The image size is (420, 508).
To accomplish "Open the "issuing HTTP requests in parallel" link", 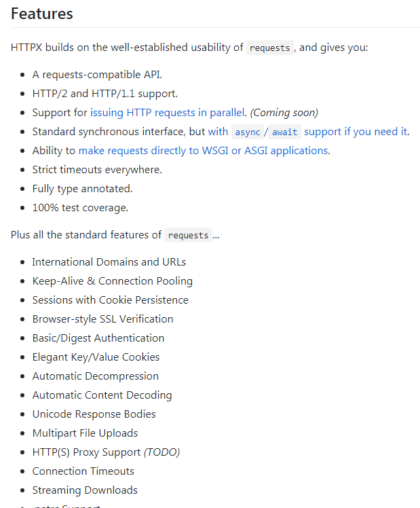I will 168,113.
